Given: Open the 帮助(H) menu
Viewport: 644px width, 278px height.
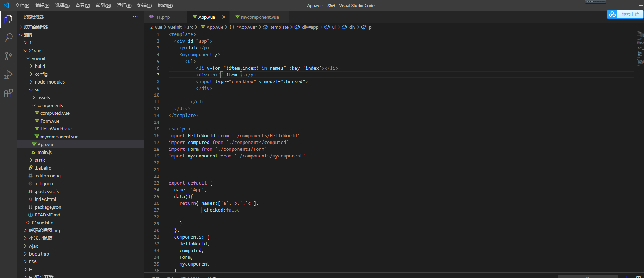Looking at the screenshot, I should coord(165,5).
